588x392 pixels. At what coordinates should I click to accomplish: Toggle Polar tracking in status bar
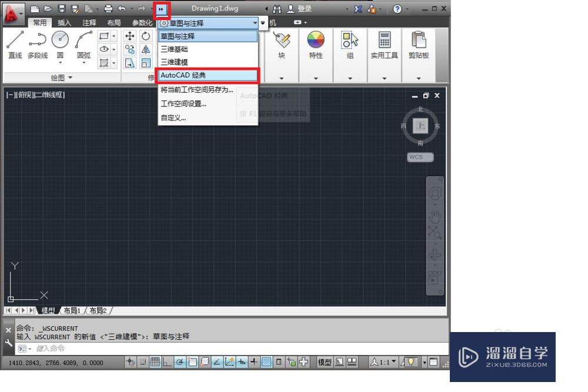click(x=179, y=362)
